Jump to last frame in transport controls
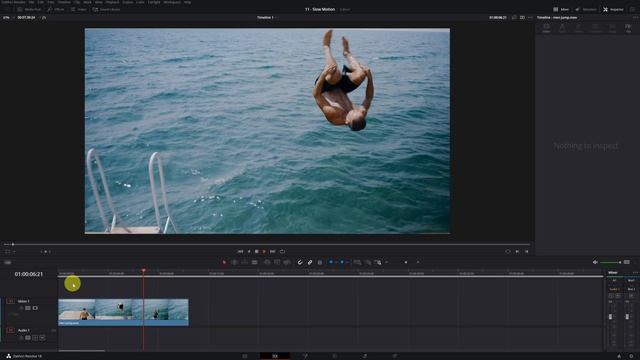Image resolution: width=640 pixels, height=360 pixels. point(273,251)
